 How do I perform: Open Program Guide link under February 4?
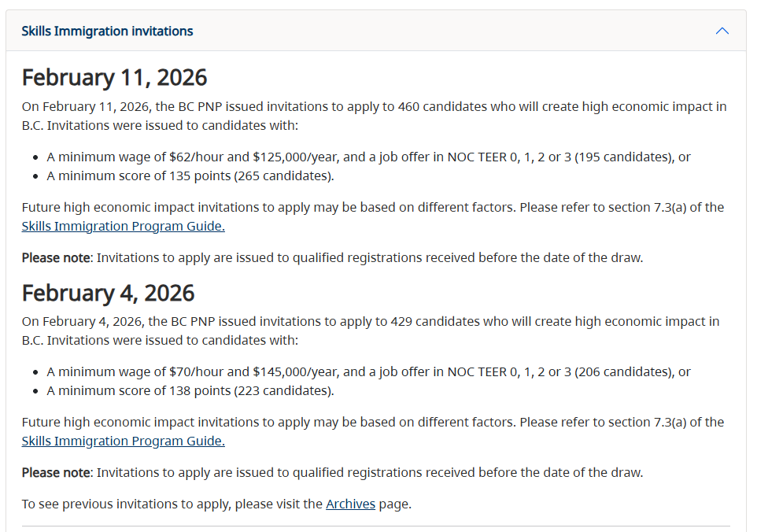(123, 441)
